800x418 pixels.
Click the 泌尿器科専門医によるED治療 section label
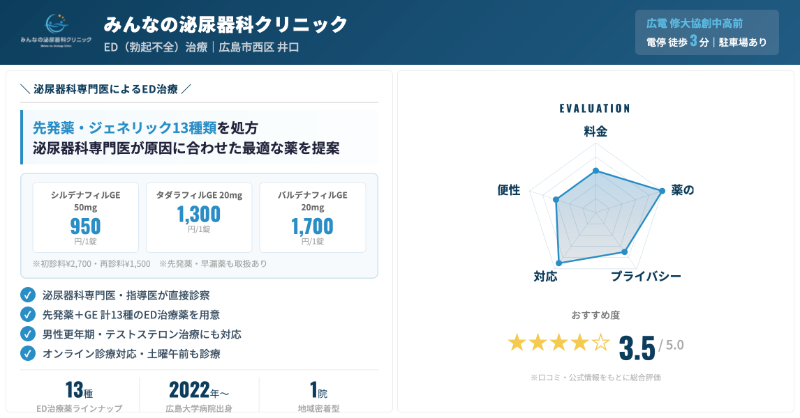105,89
